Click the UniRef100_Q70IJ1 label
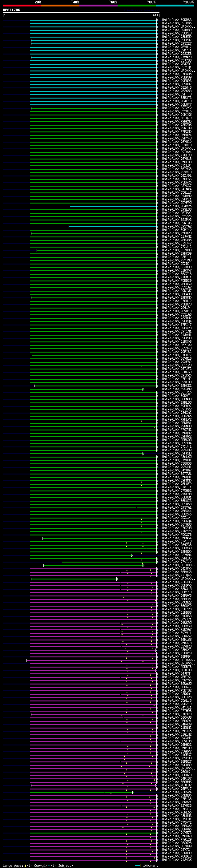Screen dimensions: 197x868 click(177, 487)
